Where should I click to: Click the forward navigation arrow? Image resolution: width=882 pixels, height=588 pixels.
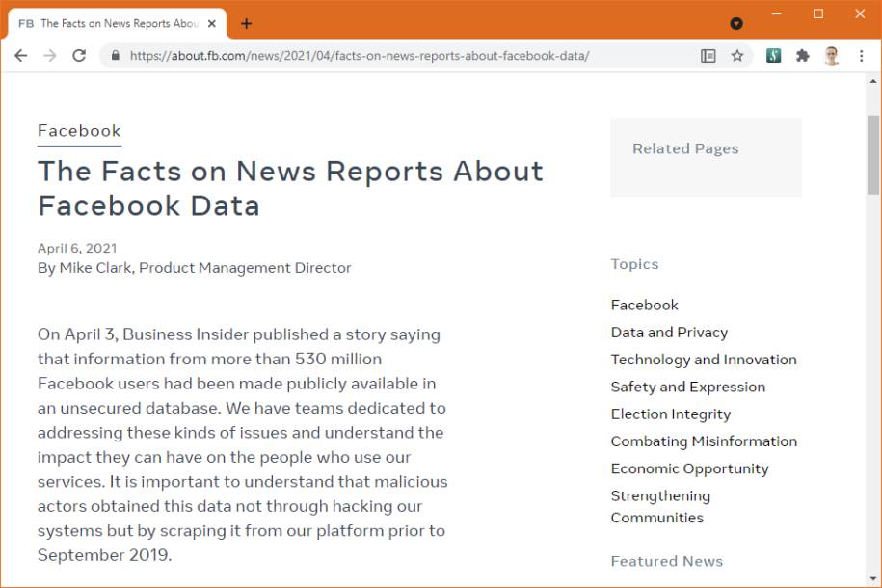[x=49, y=55]
